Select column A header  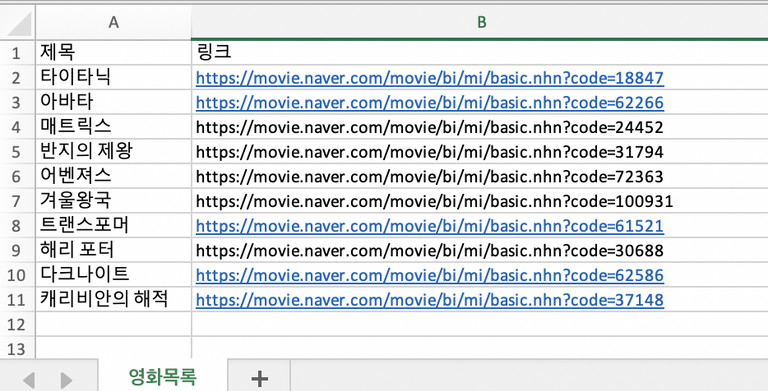tap(113, 22)
